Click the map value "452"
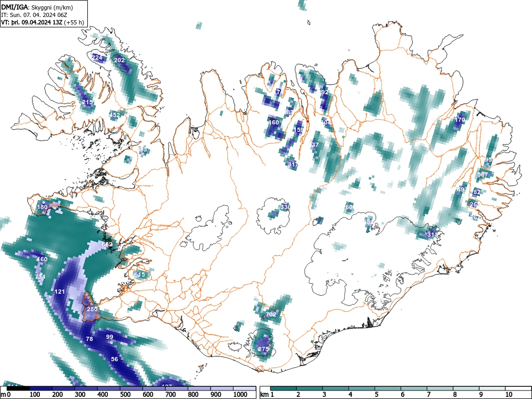This screenshot has width=532, height=399. point(115,115)
